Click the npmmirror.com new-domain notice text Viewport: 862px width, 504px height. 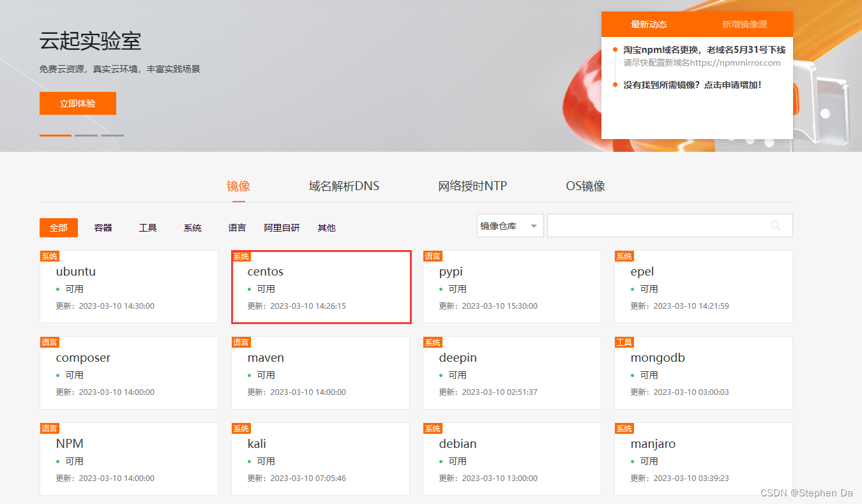[x=702, y=63]
